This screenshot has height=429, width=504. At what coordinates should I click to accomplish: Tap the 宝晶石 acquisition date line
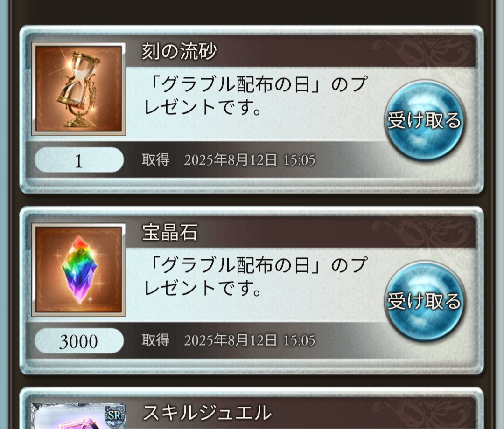pyautogui.click(x=229, y=340)
